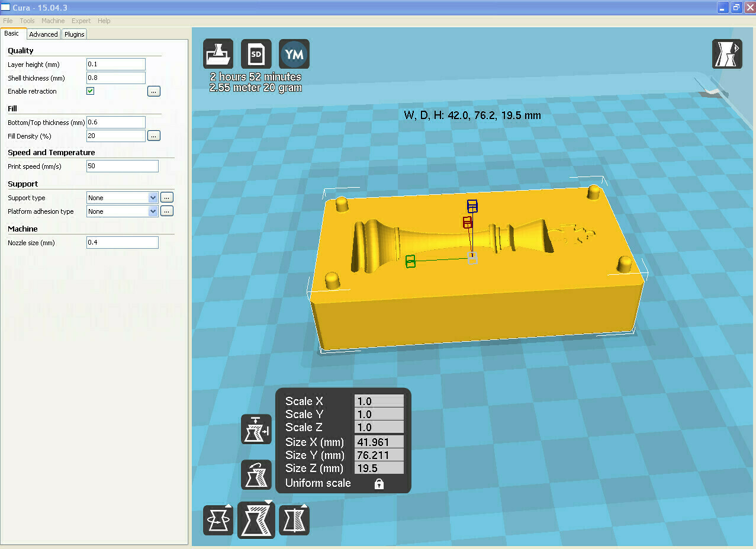This screenshot has height=549, width=756.
Task: Select the Scale tool icon
Action: click(256, 520)
